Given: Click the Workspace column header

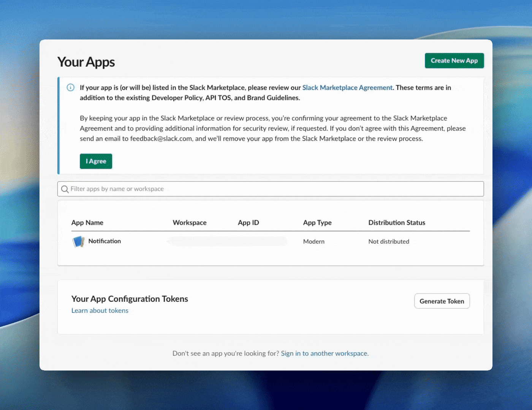Looking at the screenshot, I should 190,223.
